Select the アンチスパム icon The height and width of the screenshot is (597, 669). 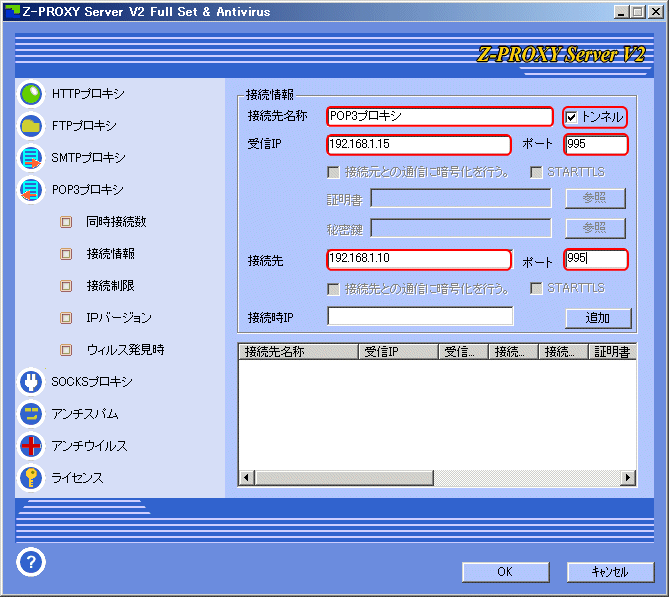(x=31, y=414)
